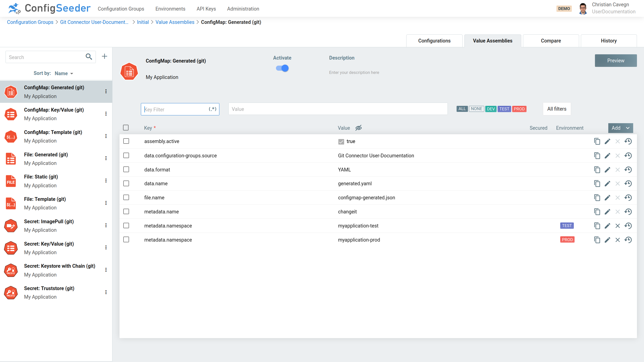Switch to the Compare tab
Screen dimensions: 644x362
click(x=551, y=40)
